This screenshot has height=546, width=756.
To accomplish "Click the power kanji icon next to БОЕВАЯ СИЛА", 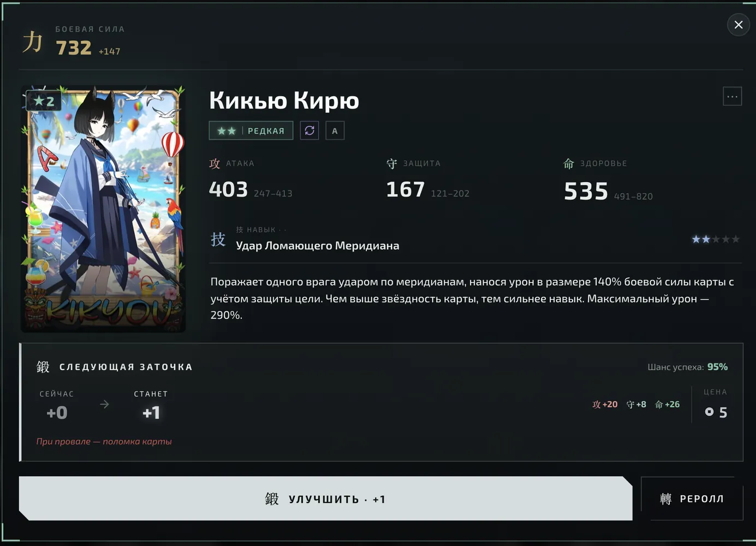I will click(32, 41).
